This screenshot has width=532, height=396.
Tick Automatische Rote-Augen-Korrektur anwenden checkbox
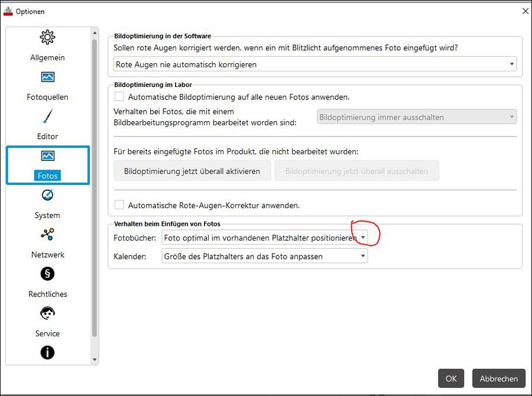(x=119, y=205)
